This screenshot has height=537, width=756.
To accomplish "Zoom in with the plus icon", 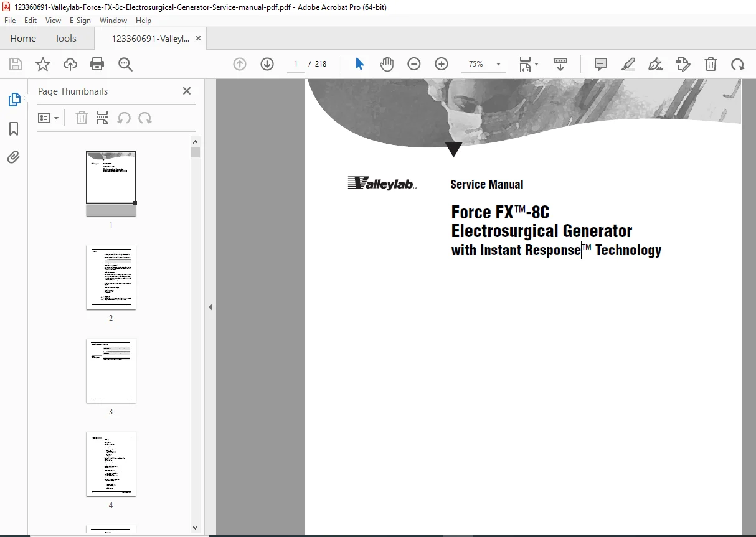I will tap(442, 64).
